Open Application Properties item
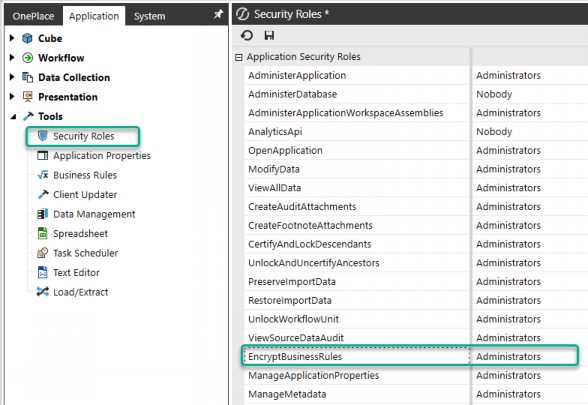Screen dimensions: 588x405 click(x=94, y=156)
